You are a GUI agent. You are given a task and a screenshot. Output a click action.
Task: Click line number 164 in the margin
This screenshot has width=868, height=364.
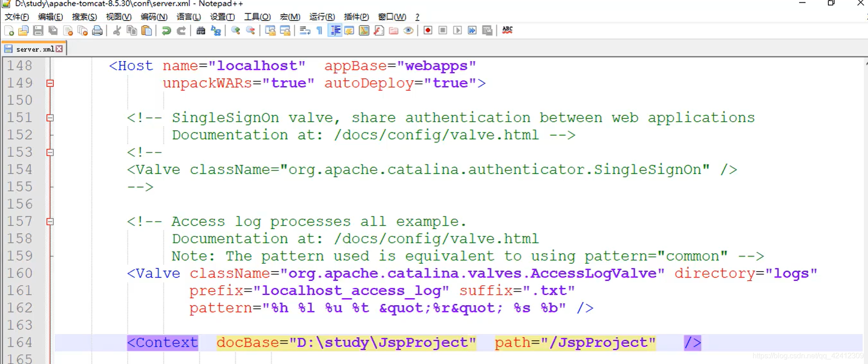click(20, 343)
